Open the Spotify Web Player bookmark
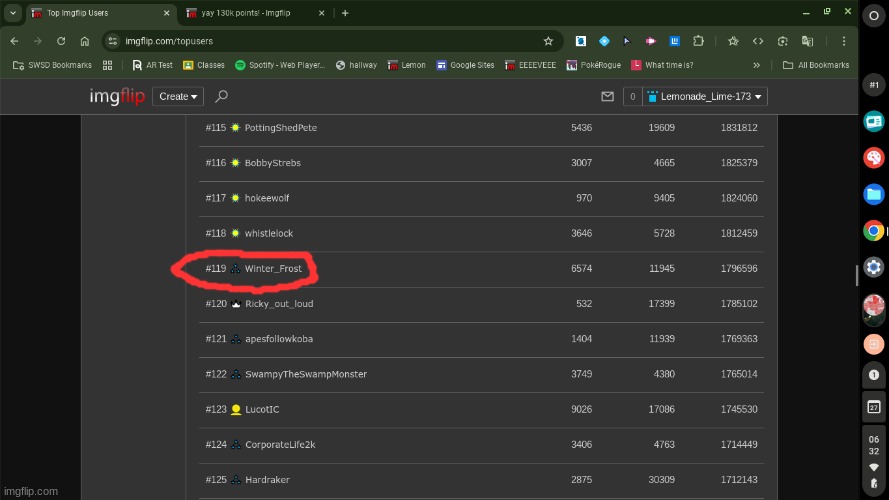The height and width of the screenshot is (500, 889). tap(280, 65)
